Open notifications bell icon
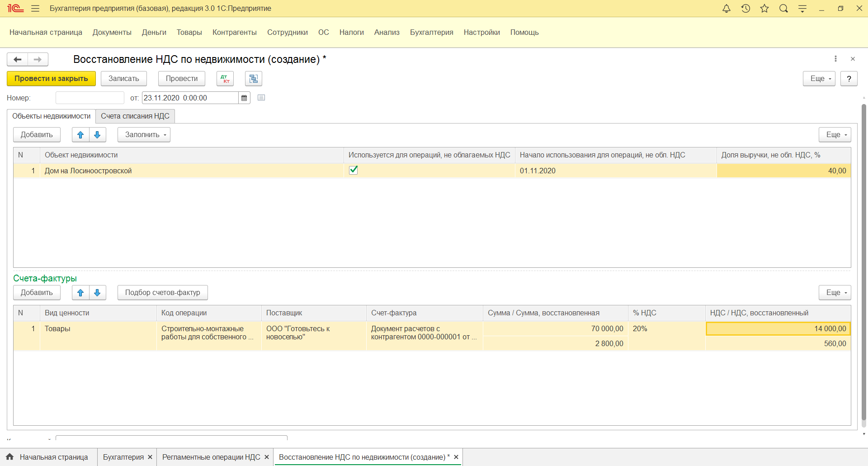 tap(726, 9)
